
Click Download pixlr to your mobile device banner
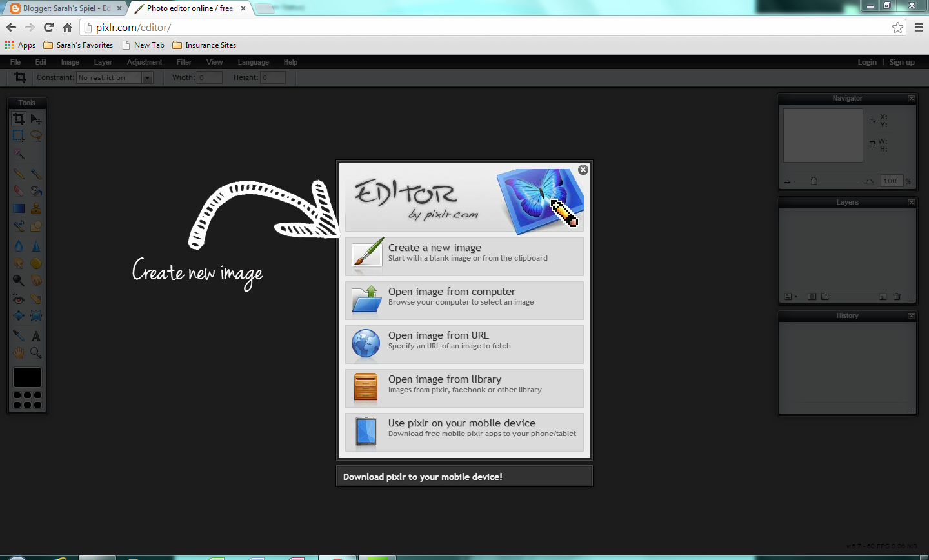pos(464,477)
